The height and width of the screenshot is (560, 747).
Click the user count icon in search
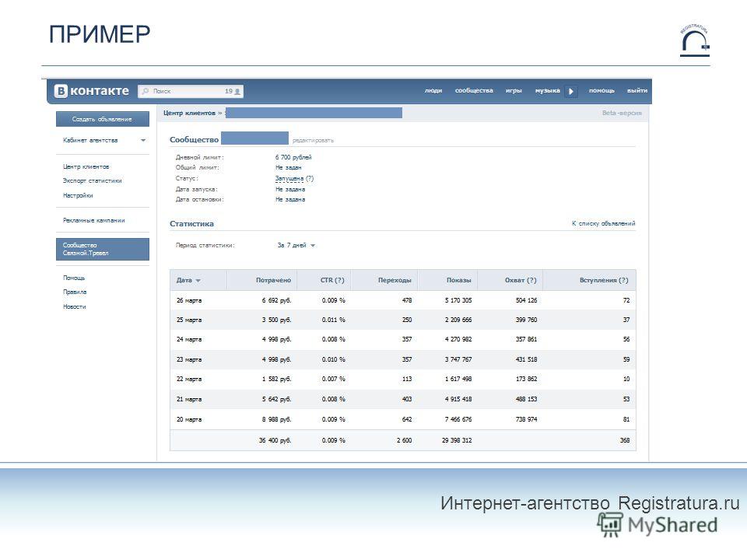click(237, 92)
